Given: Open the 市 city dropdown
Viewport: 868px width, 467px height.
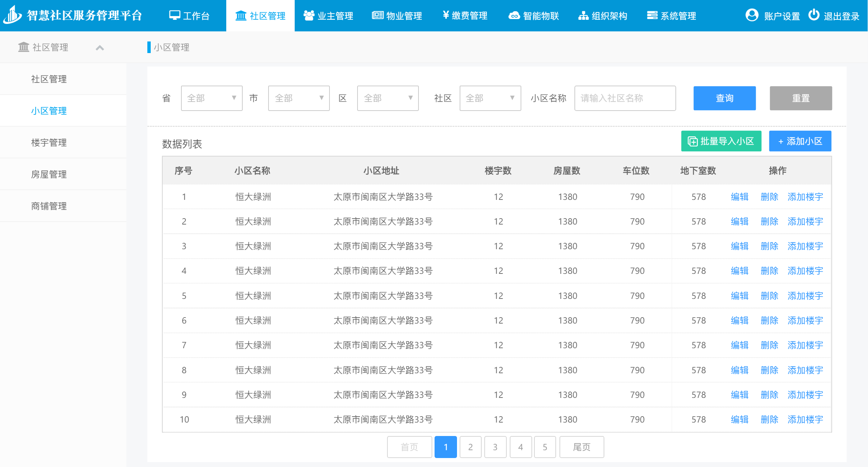Looking at the screenshot, I should tap(299, 98).
